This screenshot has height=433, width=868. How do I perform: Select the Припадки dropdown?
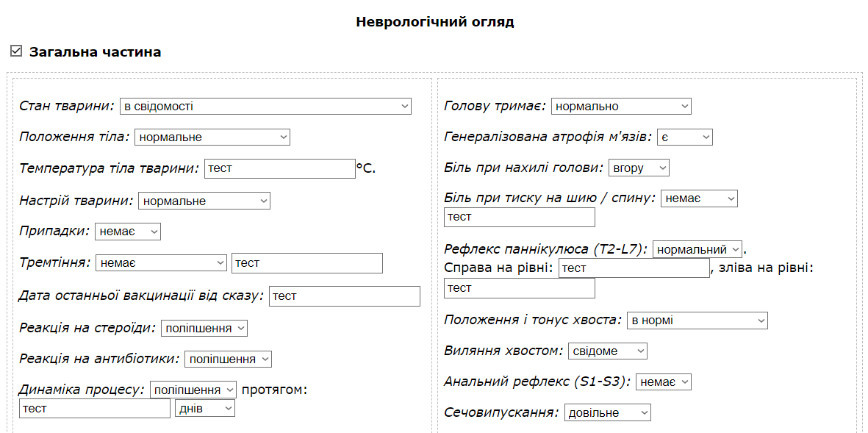[x=127, y=232]
